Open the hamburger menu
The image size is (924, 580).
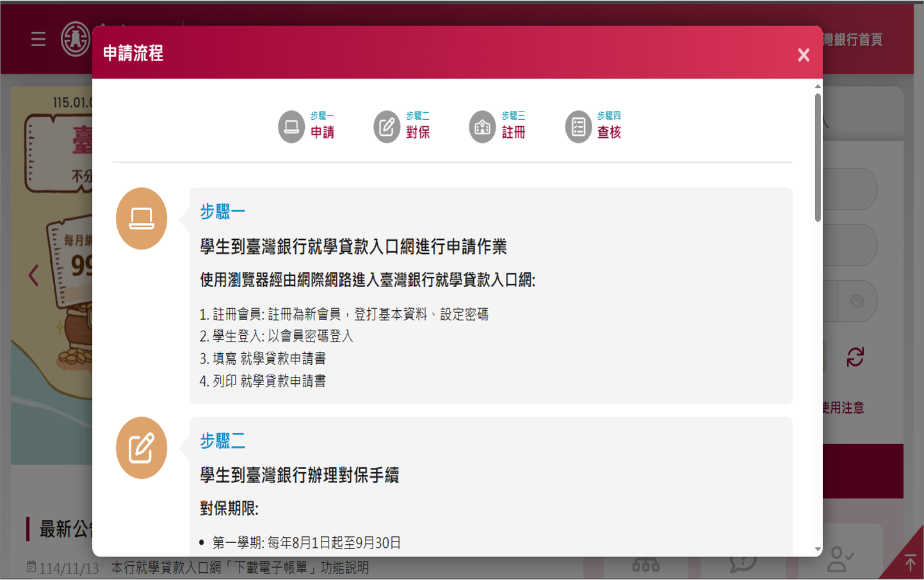point(38,40)
